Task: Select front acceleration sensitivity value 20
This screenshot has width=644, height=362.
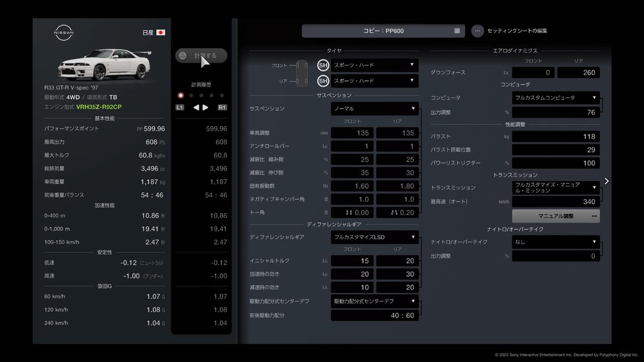Action: click(352, 274)
